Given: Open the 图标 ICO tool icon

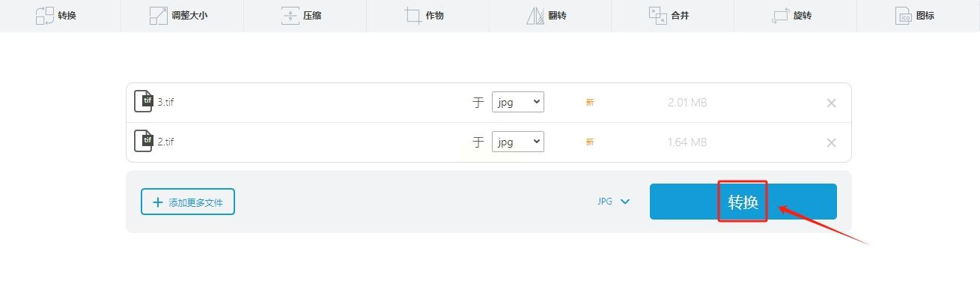Looking at the screenshot, I should point(904,15).
